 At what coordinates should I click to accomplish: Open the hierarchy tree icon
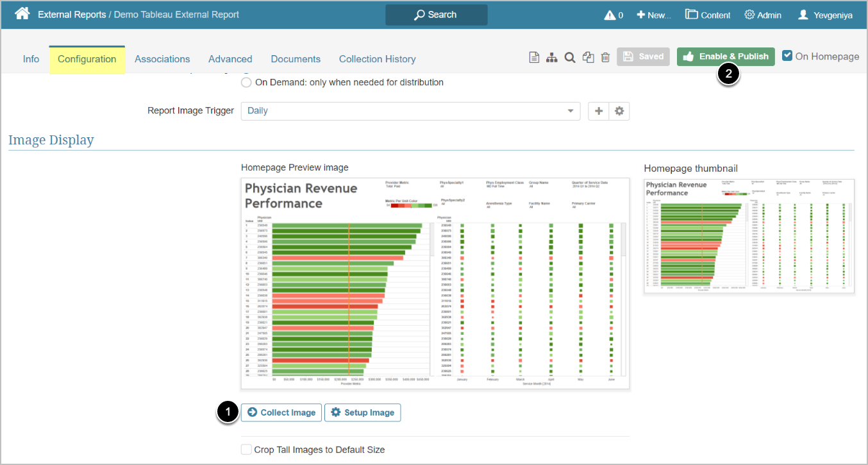[551, 58]
